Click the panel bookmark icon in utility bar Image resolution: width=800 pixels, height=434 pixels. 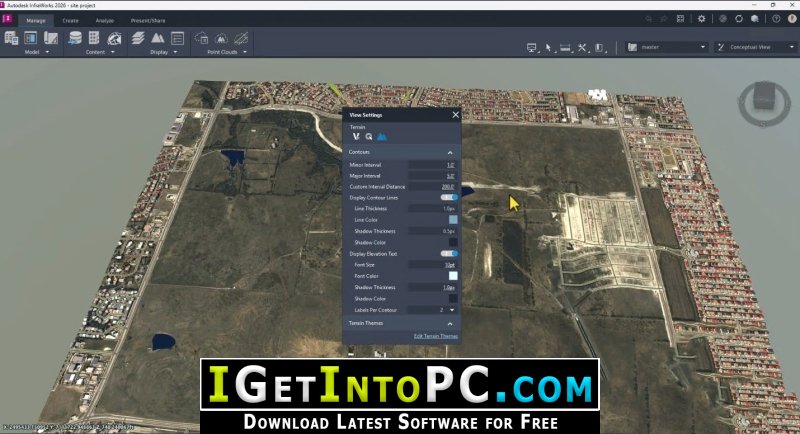[x=599, y=47]
